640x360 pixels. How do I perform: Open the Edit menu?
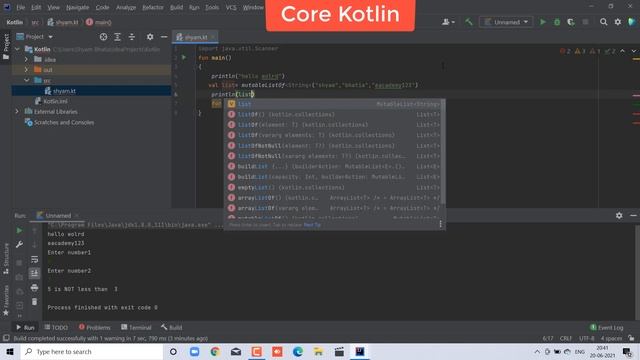click(x=36, y=7)
